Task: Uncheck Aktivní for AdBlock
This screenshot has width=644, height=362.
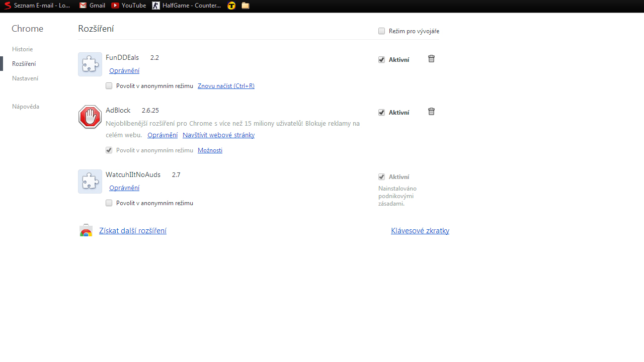Action: tap(381, 113)
